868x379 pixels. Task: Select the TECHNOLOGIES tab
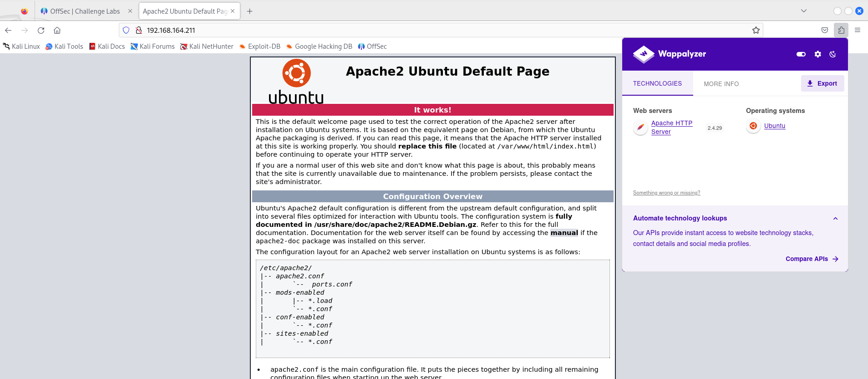point(657,83)
